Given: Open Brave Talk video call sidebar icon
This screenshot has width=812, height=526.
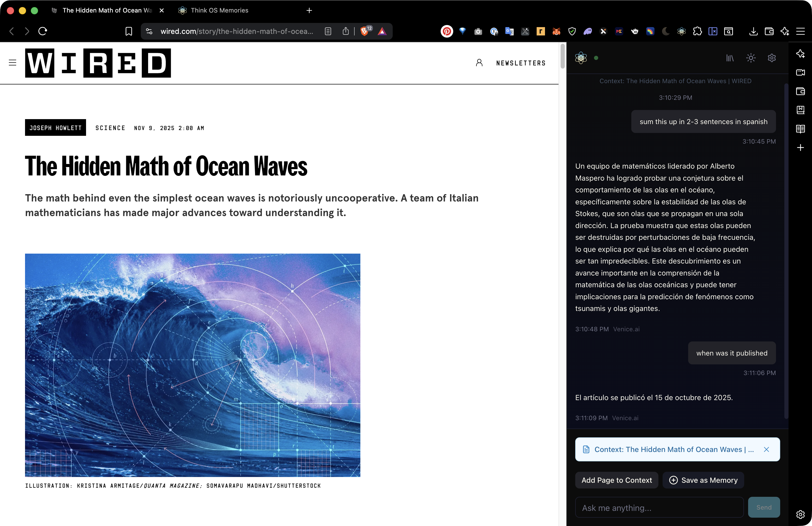Looking at the screenshot, I should point(801,72).
